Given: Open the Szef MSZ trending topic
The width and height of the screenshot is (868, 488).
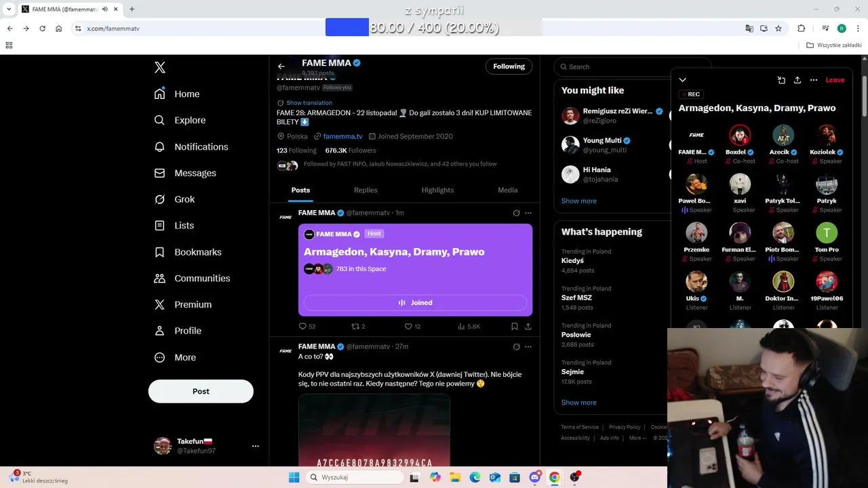Looking at the screenshot, I should click(576, 298).
